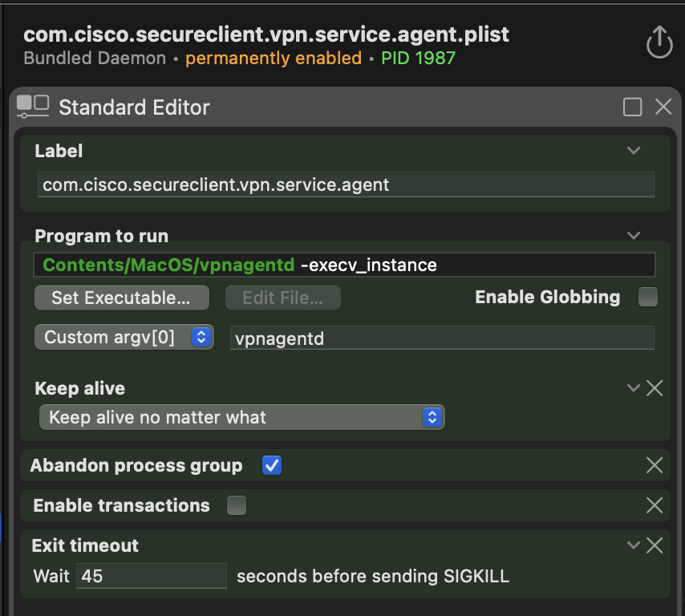Click the power/load icon at top right

[x=659, y=42]
